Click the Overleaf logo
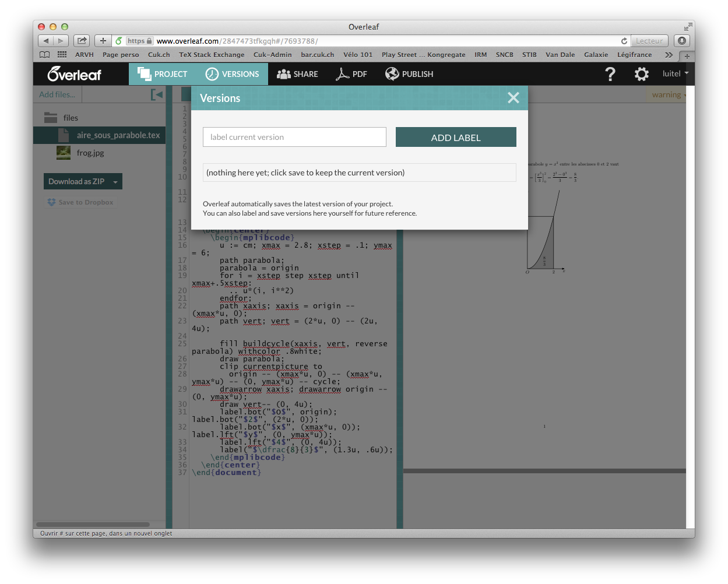Screen dimensions: 728x584 click(75, 74)
